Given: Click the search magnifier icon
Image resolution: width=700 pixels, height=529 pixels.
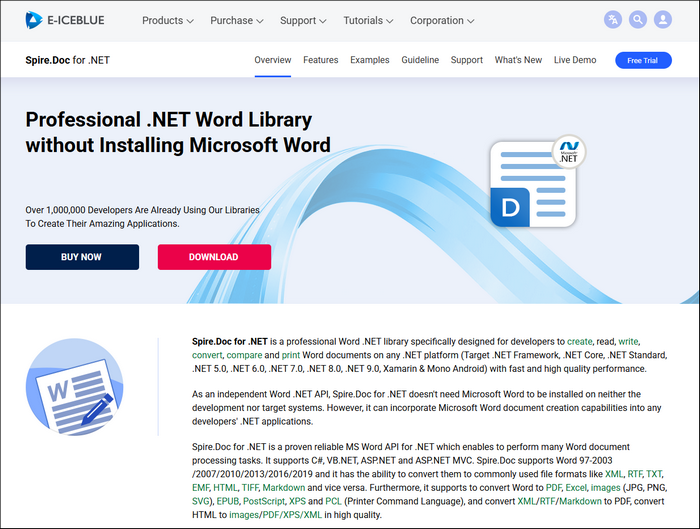Looking at the screenshot, I should [638, 20].
